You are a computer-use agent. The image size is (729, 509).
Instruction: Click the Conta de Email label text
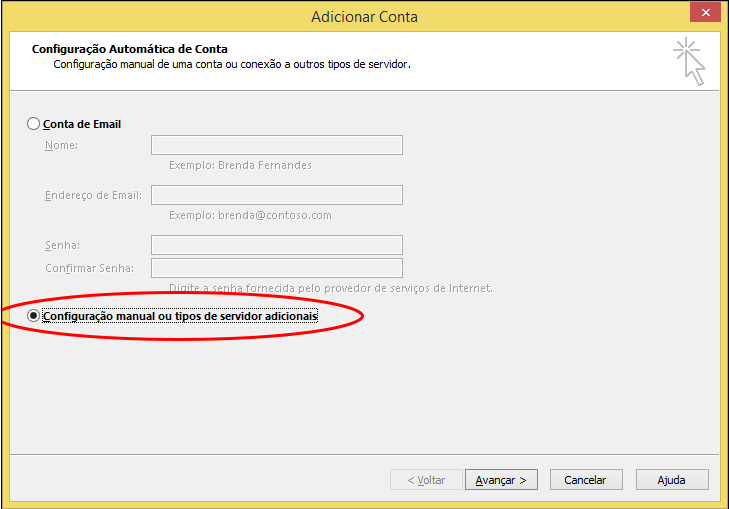pos(82,124)
